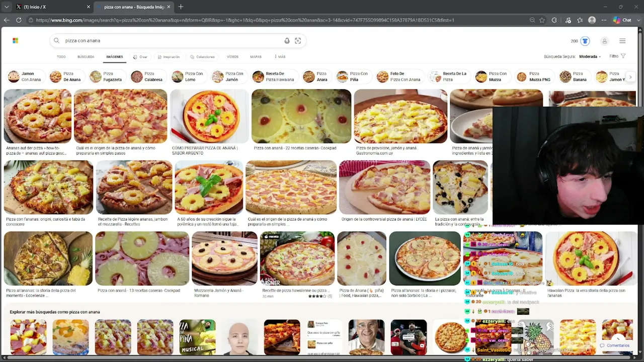Click 'Explorar más búsquedas como pizza con anana' heading
The height and width of the screenshot is (362, 644).
pos(55,312)
